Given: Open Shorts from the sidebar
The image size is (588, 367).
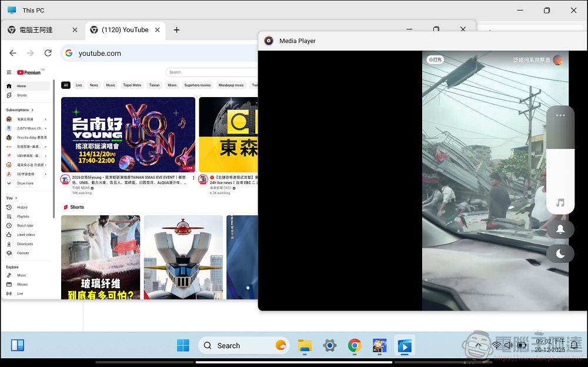Looking at the screenshot, I should pos(8,95).
